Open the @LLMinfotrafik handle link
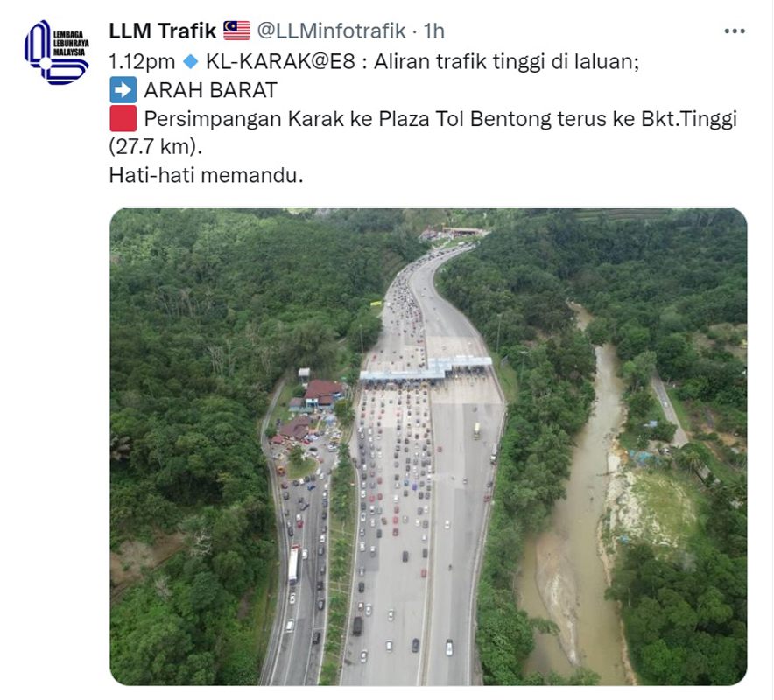Image resolution: width=774 pixels, height=700 pixels. [x=331, y=31]
